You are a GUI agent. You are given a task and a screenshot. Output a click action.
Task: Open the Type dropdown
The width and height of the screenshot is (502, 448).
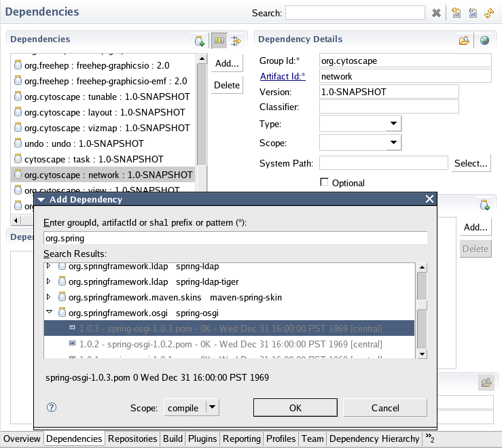pos(393,124)
